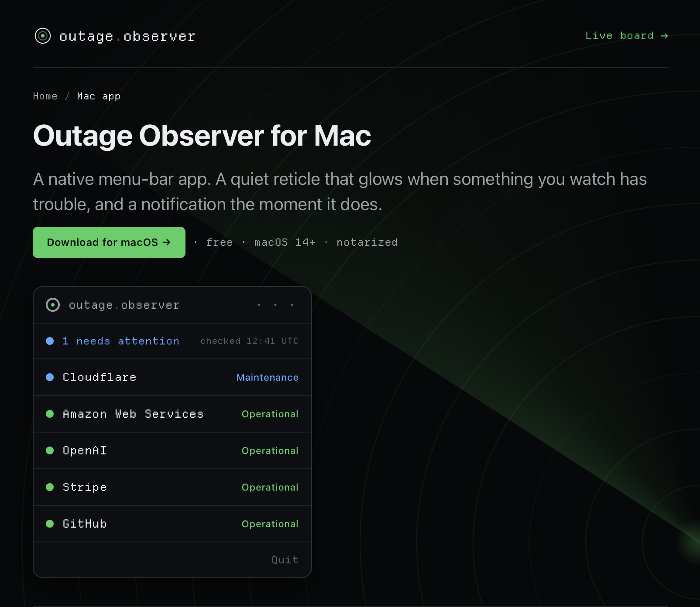Click the outage.observer wordmark in page header
Viewport: 700px width, 607px height.
(127, 36)
